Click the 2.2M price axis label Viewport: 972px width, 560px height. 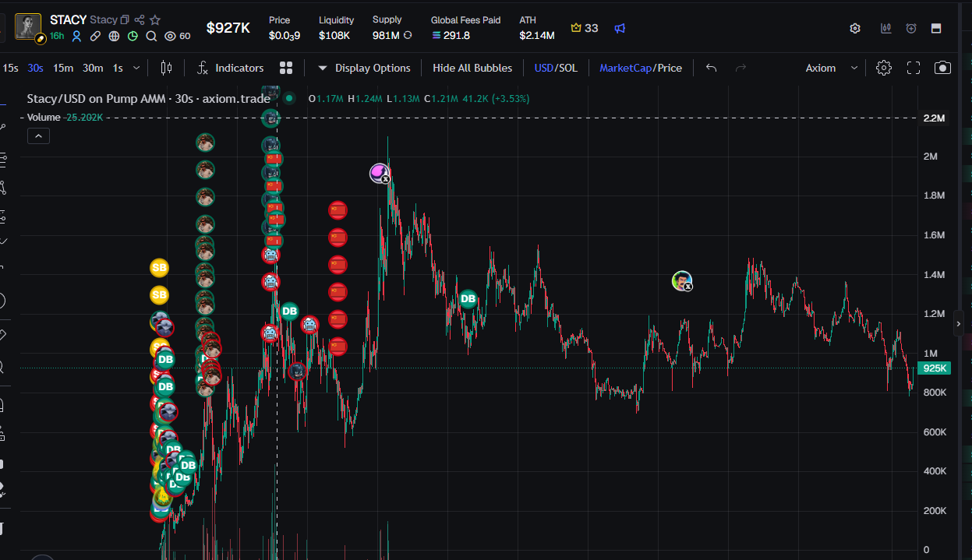(x=934, y=118)
